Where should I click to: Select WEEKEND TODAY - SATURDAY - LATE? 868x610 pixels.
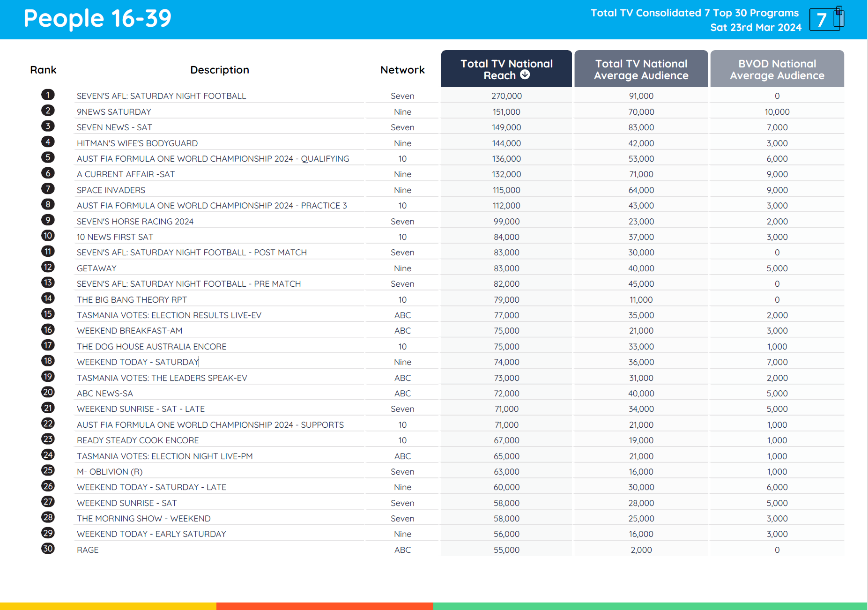[151, 487]
